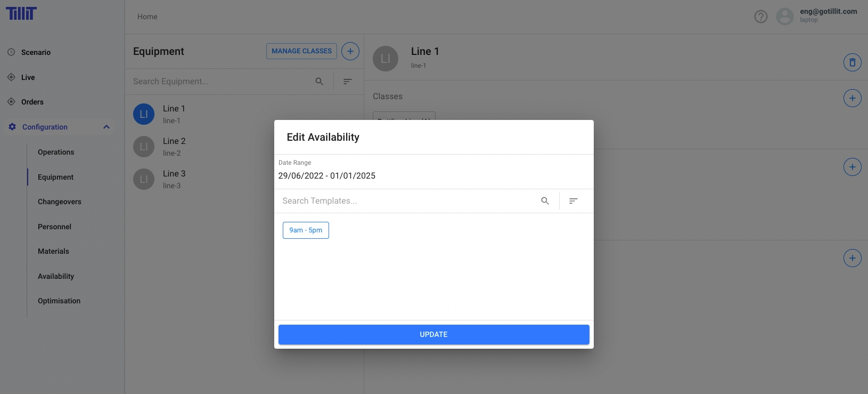Open the Availability configuration page
This screenshot has height=394, width=868.
[56, 276]
